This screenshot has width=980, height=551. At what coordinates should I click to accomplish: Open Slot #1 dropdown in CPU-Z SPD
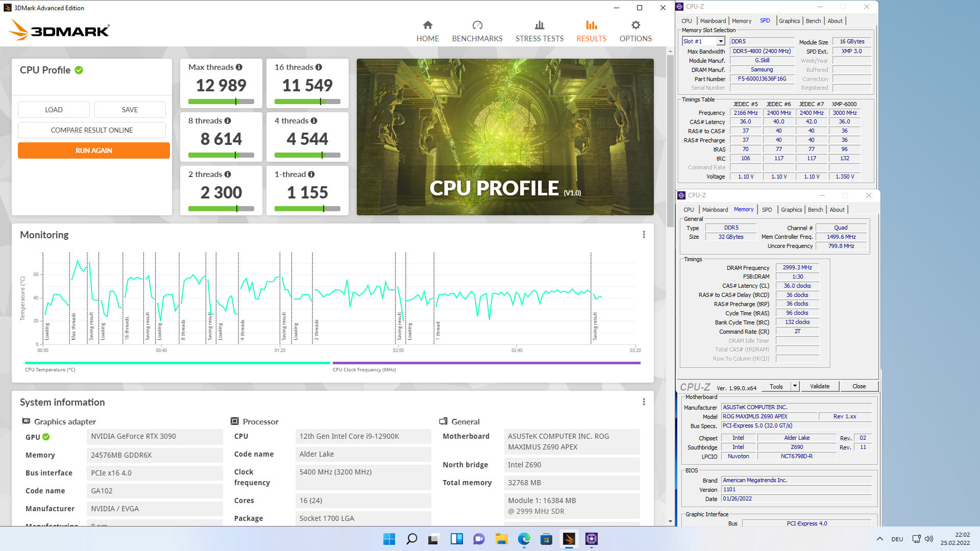[x=721, y=41]
